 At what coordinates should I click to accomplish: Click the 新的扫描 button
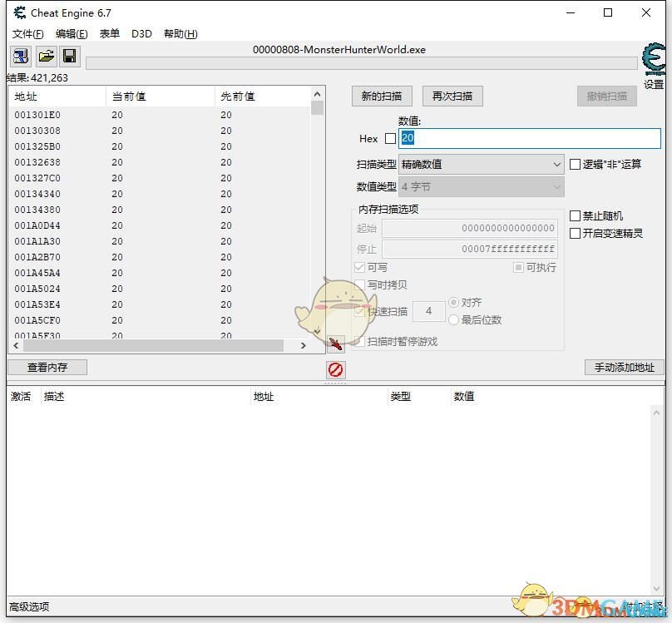(382, 96)
